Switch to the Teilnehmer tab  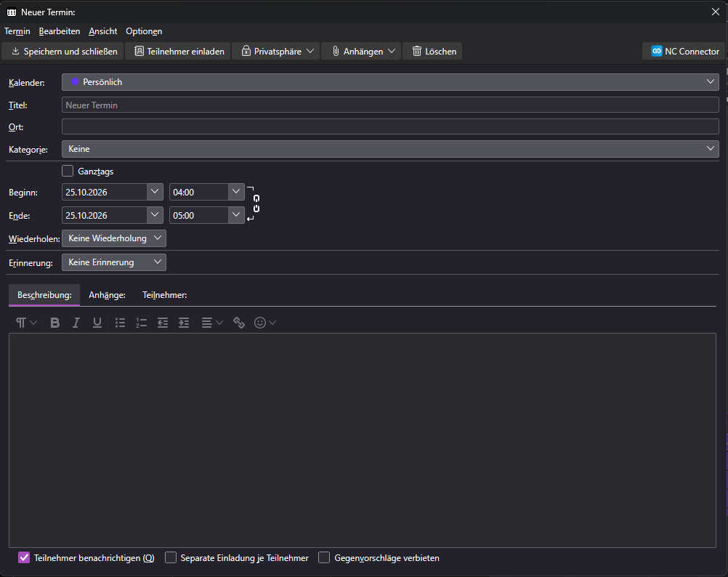(165, 295)
